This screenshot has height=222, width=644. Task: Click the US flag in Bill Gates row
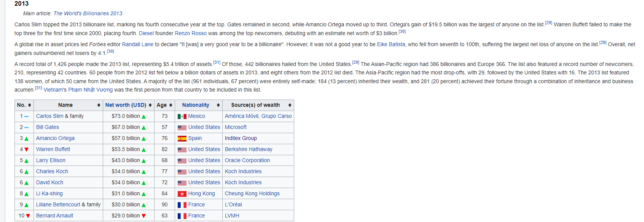(182, 127)
